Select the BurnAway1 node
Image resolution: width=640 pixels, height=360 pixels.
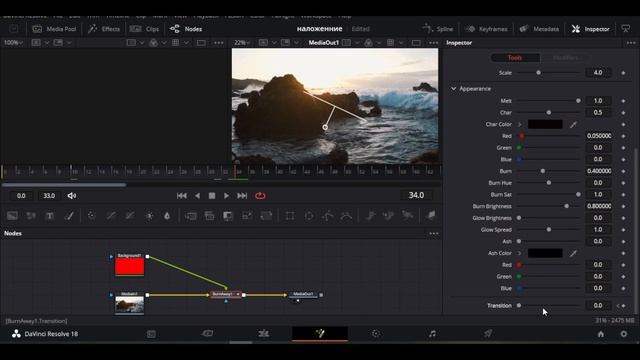(x=226, y=294)
